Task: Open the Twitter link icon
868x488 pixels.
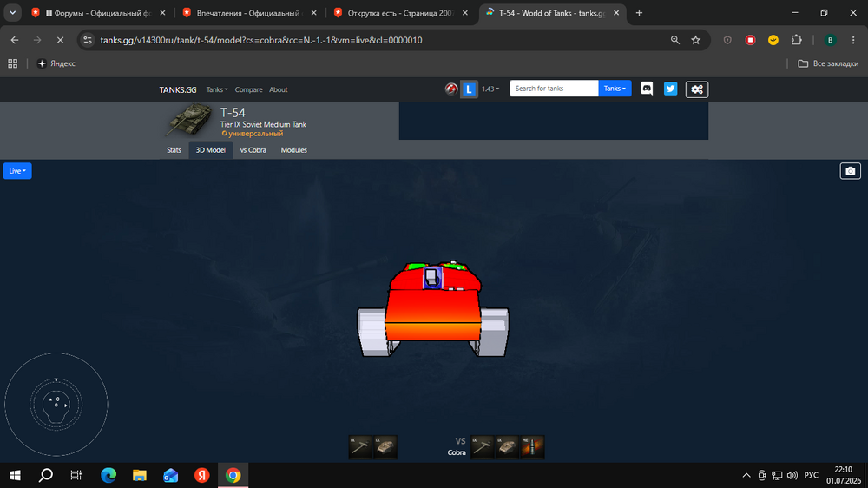Action: 670,89
